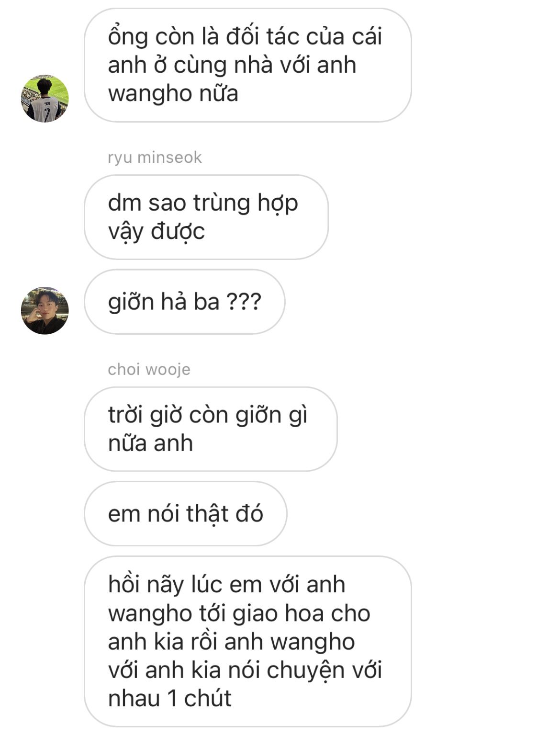560x736 pixels.
Task: Select the 'trời giờ còn giỡn gì nữa anh' bubble
Action: [211, 429]
